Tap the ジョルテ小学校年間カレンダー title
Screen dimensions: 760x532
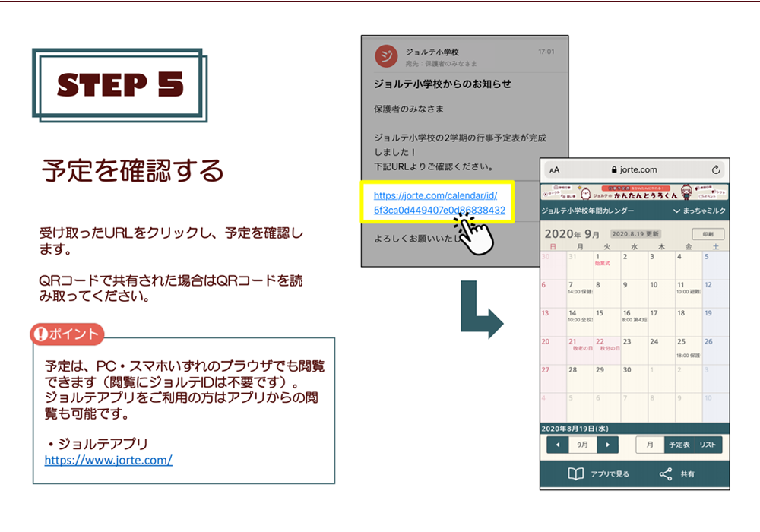click(587, 211)
